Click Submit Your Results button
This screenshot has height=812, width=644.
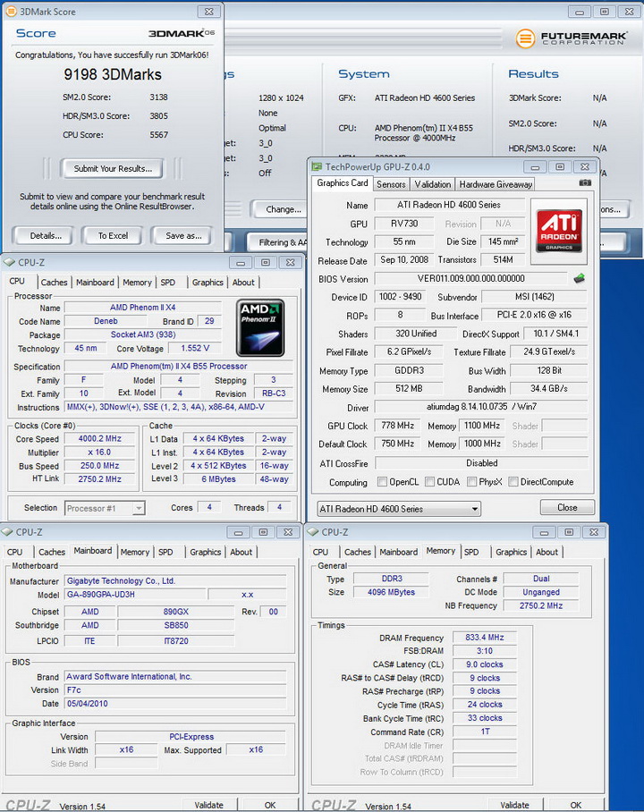113,169
